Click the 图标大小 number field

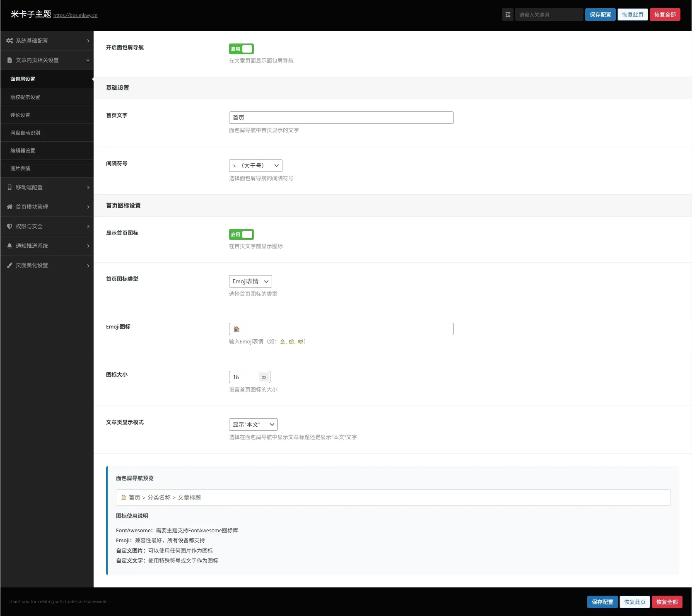coord(244,377)
